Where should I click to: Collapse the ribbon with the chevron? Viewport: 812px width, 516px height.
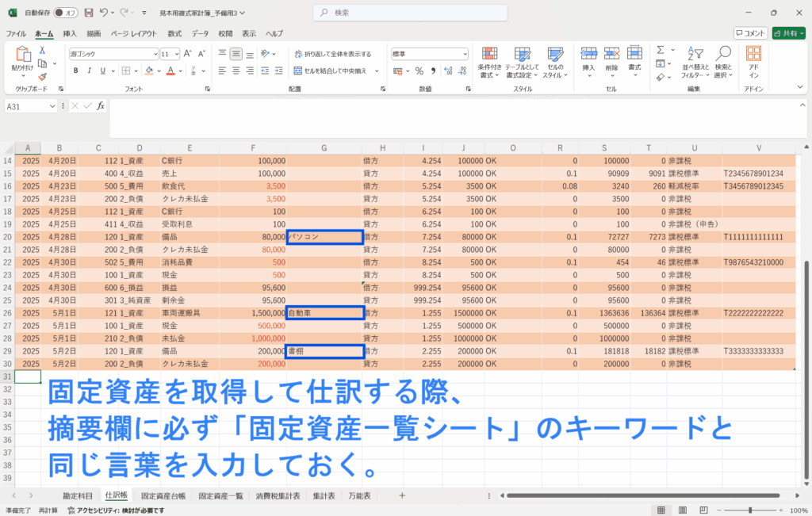pyautogui.click(x=800, y=87)
